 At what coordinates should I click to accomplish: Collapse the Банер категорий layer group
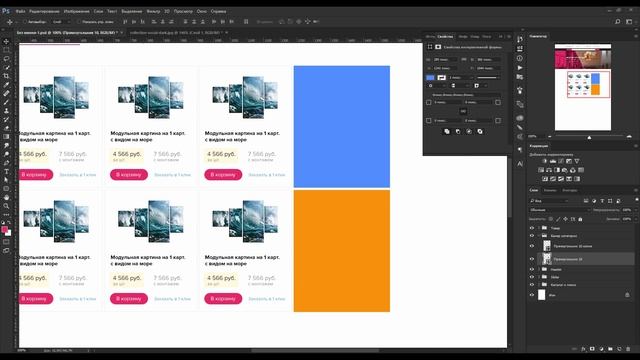539,236
